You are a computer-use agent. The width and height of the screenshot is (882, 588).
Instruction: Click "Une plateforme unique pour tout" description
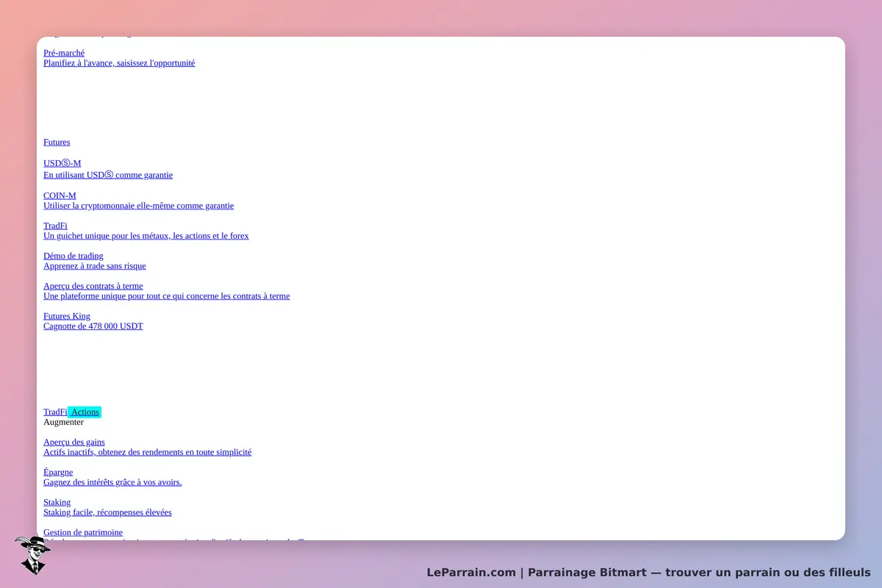click(167, 296)
